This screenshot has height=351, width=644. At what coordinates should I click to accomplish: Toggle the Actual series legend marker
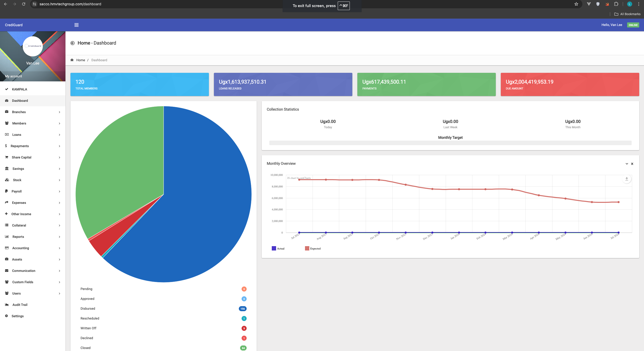[274, 248]
